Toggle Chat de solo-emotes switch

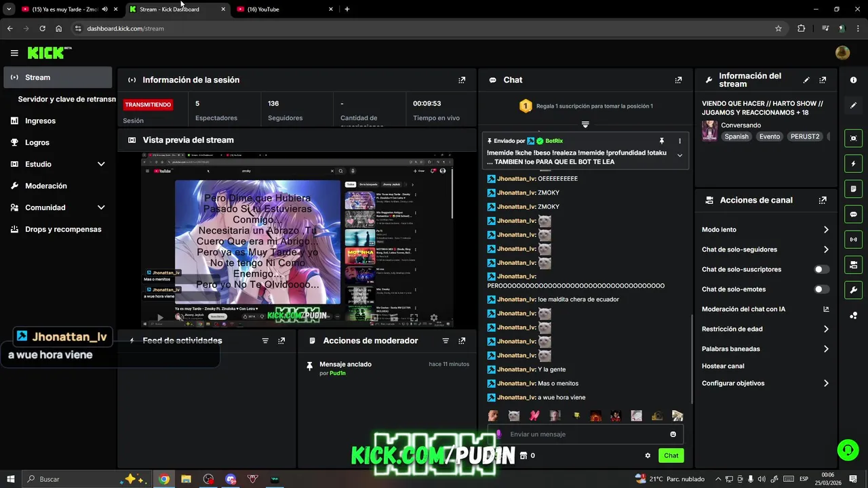[821, 289]
